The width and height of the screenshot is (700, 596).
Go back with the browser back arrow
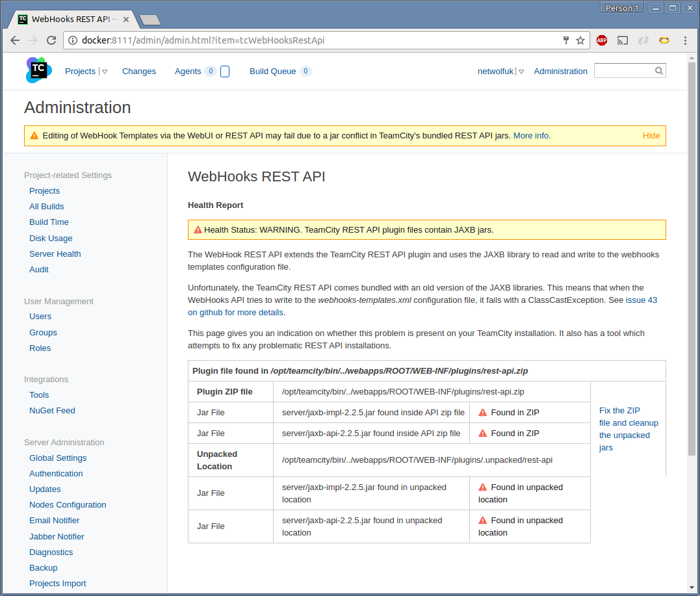(15, 40)
